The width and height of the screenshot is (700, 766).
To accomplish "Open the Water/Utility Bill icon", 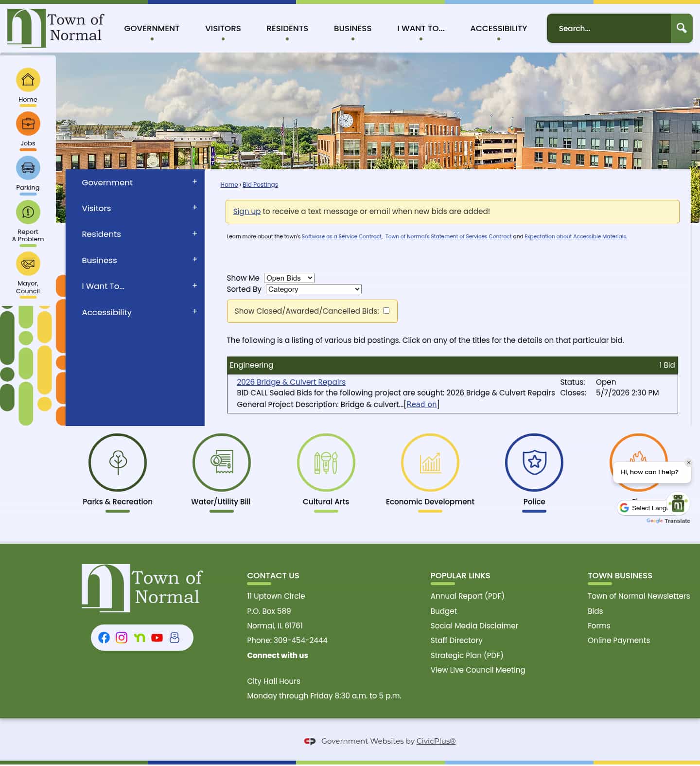I will 222,463.
